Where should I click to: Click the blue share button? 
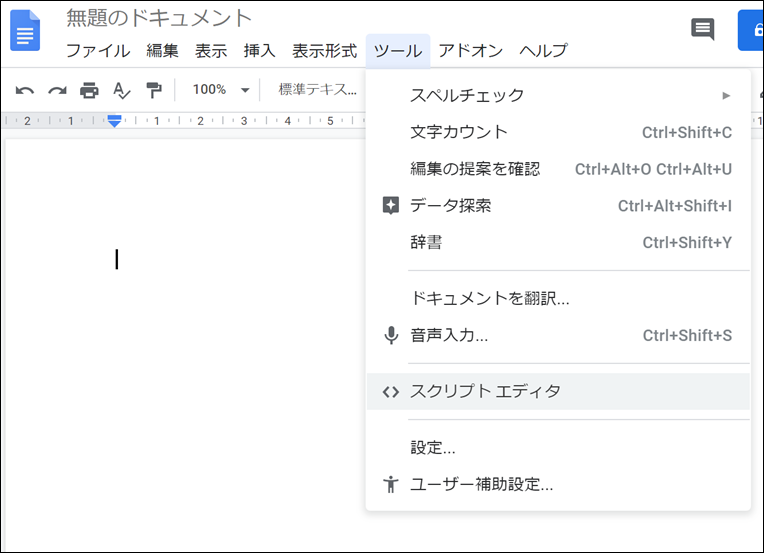coord(751,30)
